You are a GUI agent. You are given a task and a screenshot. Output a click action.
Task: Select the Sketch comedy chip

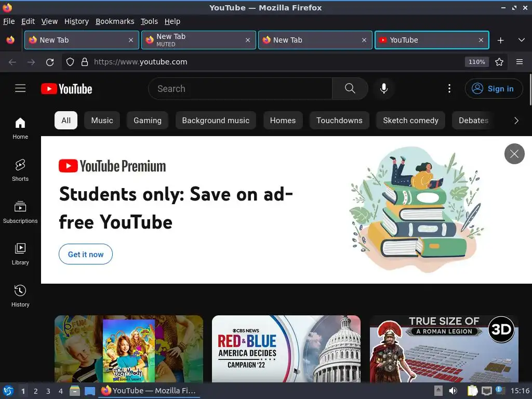coord(410,121)
